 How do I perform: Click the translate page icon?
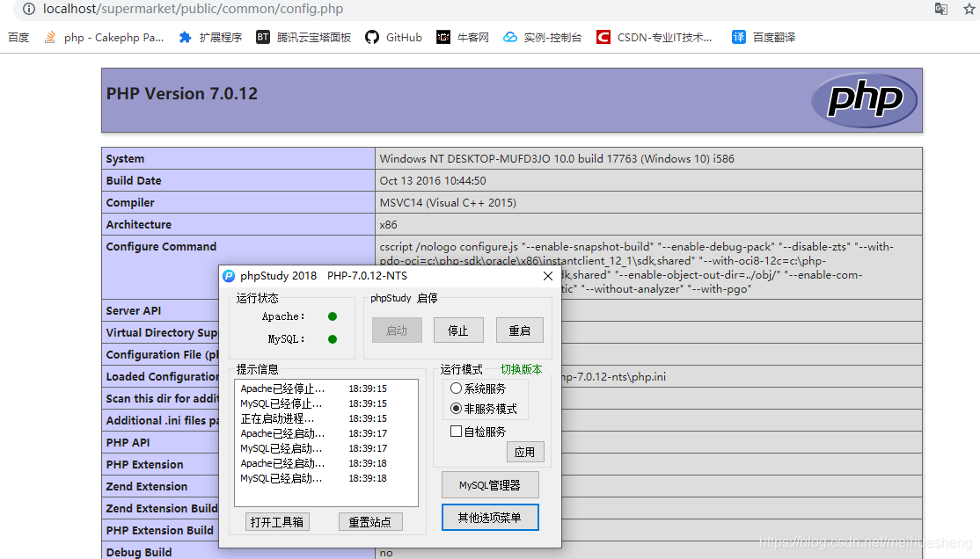[x=940, y=9]
